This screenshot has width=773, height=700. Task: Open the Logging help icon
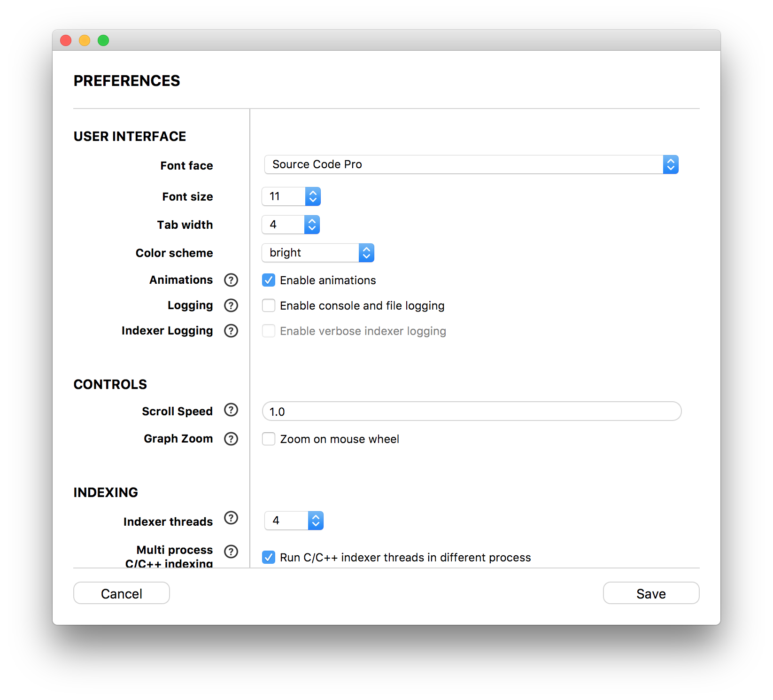(x=231, y=305)
